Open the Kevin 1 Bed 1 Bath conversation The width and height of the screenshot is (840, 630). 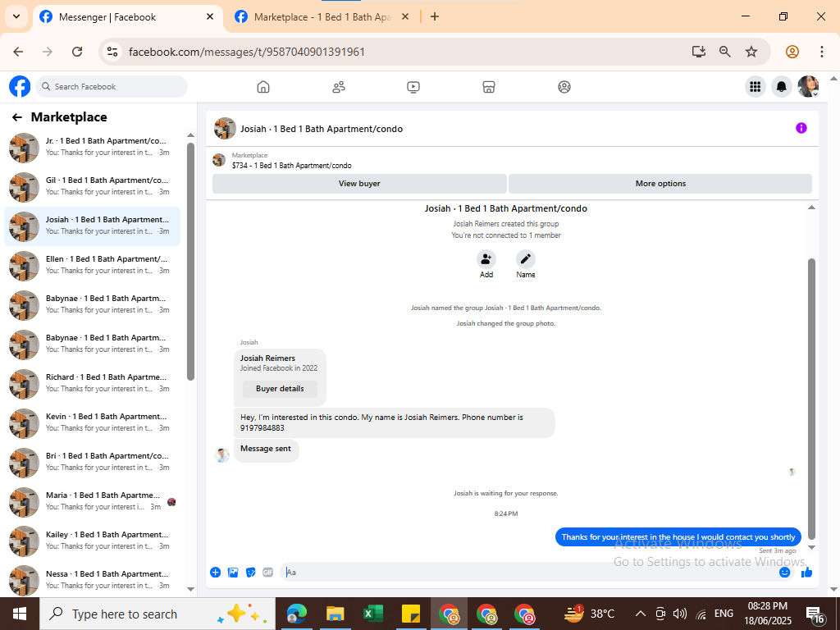pos(92,422)
